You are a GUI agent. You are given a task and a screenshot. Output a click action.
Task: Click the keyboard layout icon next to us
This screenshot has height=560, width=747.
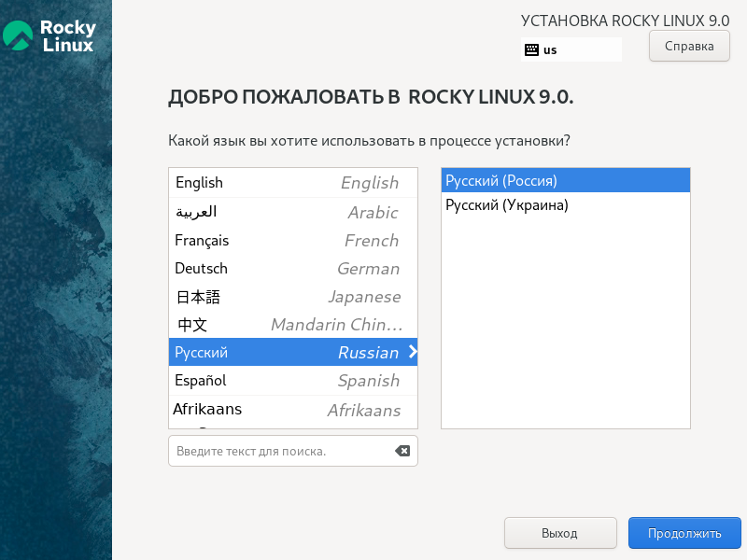pos(531,49)
